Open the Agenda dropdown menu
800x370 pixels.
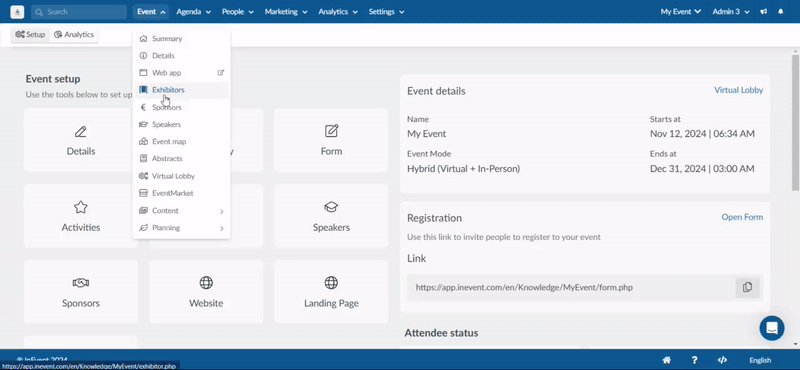193,12
